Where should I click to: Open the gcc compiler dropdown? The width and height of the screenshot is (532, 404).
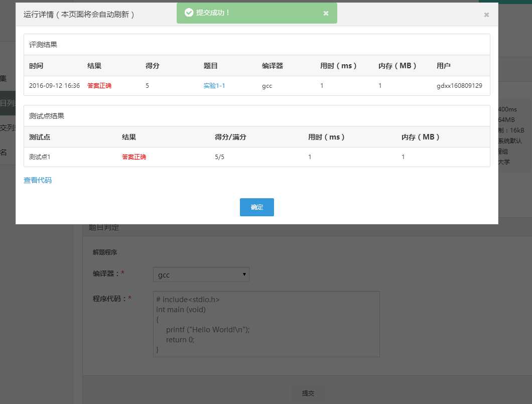[x=201, y=275]
